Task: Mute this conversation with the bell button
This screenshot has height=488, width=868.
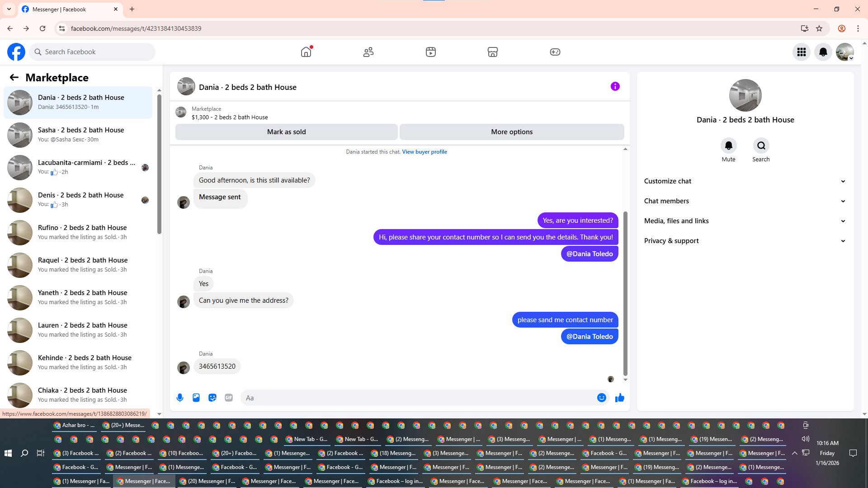Action: (728, 145)
